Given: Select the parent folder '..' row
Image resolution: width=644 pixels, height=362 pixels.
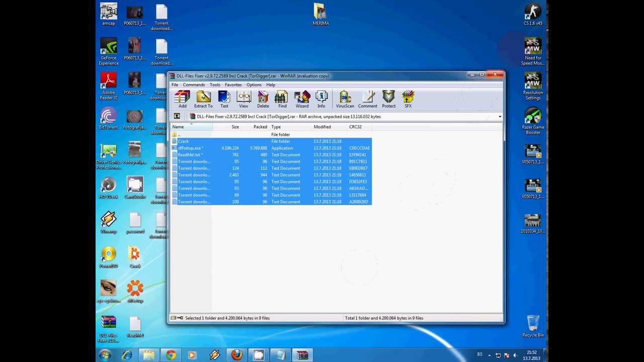Looking at the screenshot, I should coord(271,135).
